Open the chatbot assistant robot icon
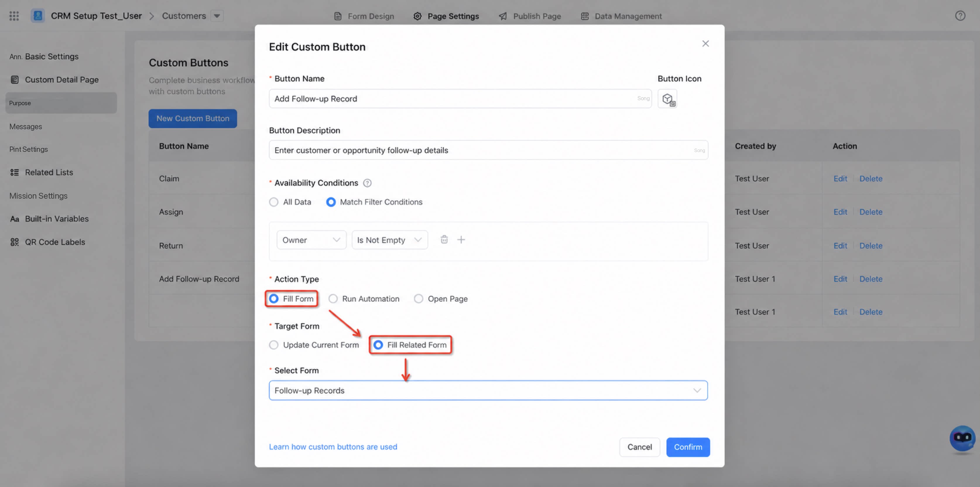This screenshot has width=980, height=487. (962, 438)
